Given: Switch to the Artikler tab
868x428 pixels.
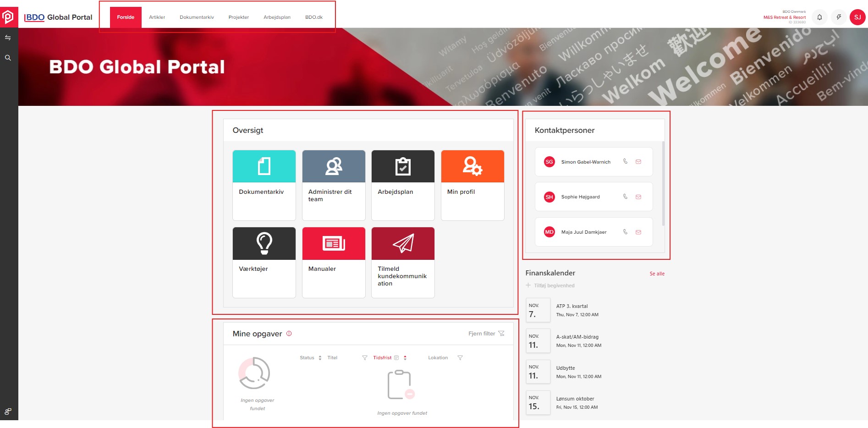Looking at the screenshot, I should coord(157,17).
